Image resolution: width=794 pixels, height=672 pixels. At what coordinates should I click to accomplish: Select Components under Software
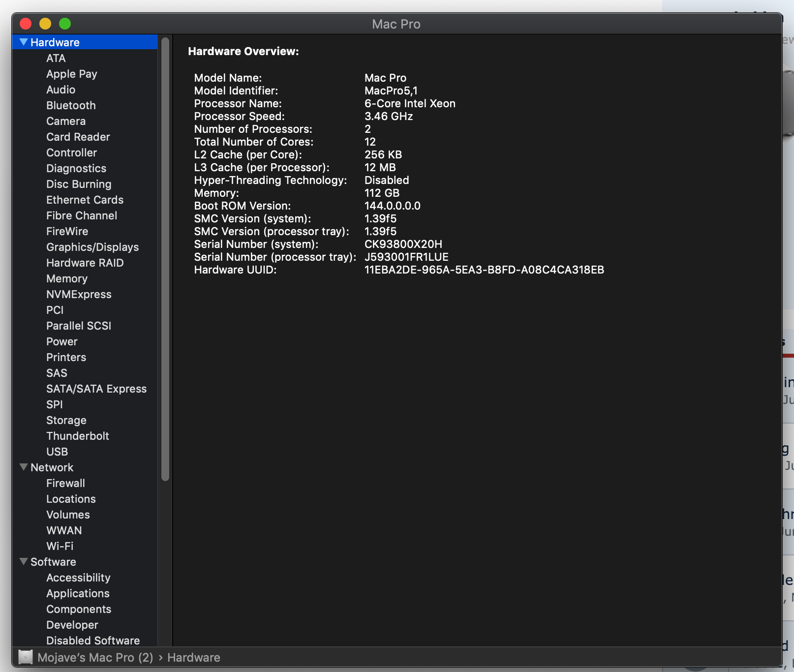click(x=79, y=609)
